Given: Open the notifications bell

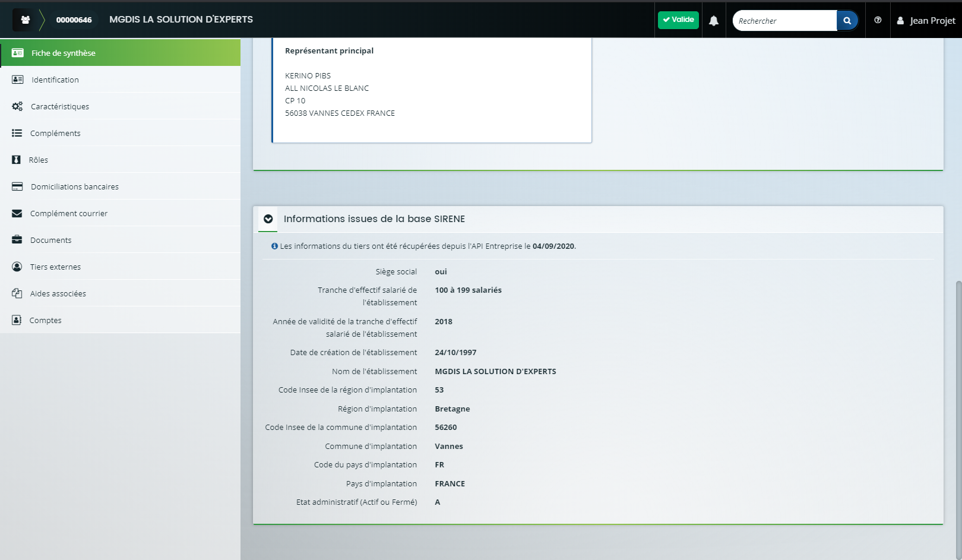Looking at the screenshot, I should click(714, 21).
